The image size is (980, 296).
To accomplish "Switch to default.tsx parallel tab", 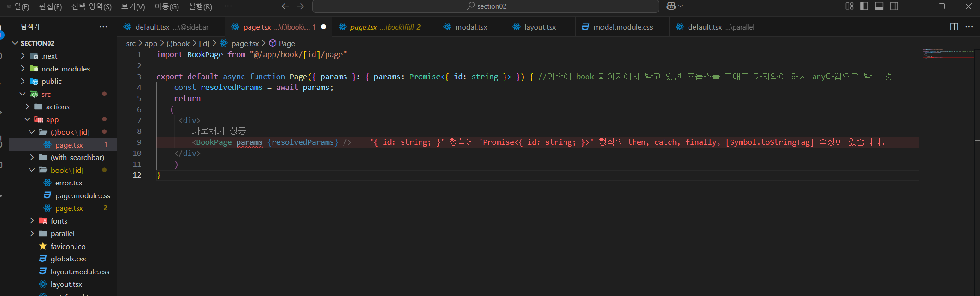I will (x=720, y=27).
